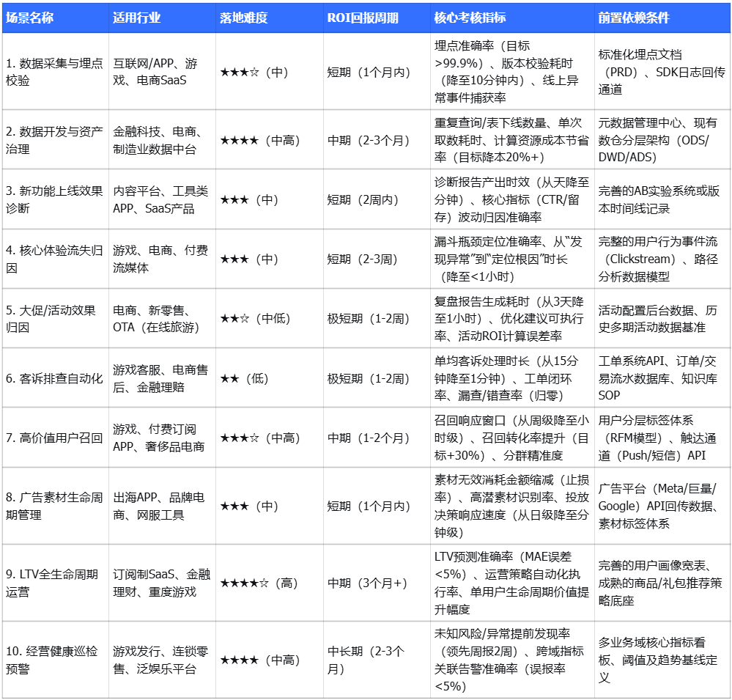Click KPI cell starting 素材无效消耗金额缩减
This screenshot has width=732, height=700.
click(x=513, y=506)
